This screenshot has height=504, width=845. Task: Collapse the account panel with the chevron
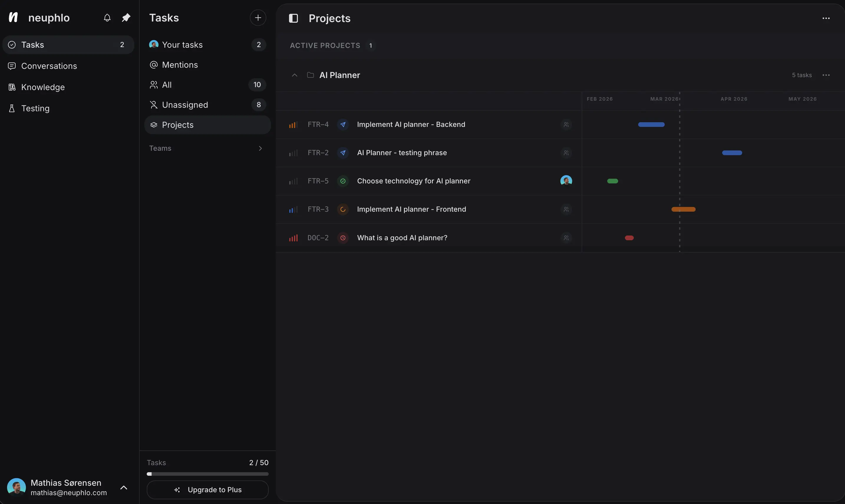[x=124, y=488]
